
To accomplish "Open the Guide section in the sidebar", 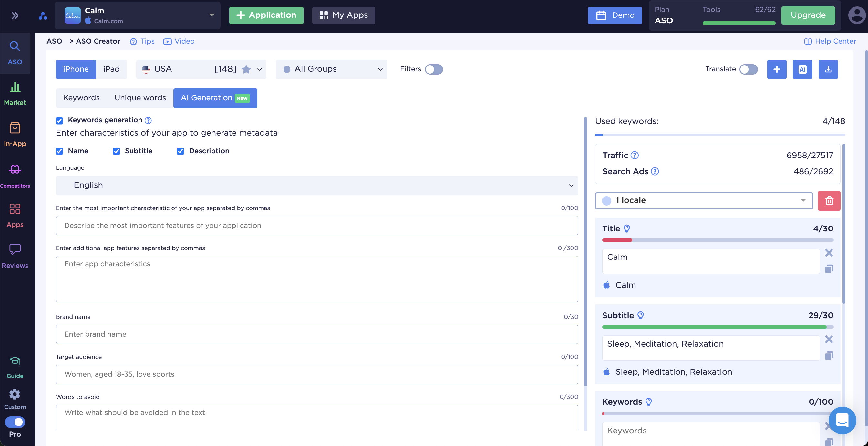I will coord(15,367).
